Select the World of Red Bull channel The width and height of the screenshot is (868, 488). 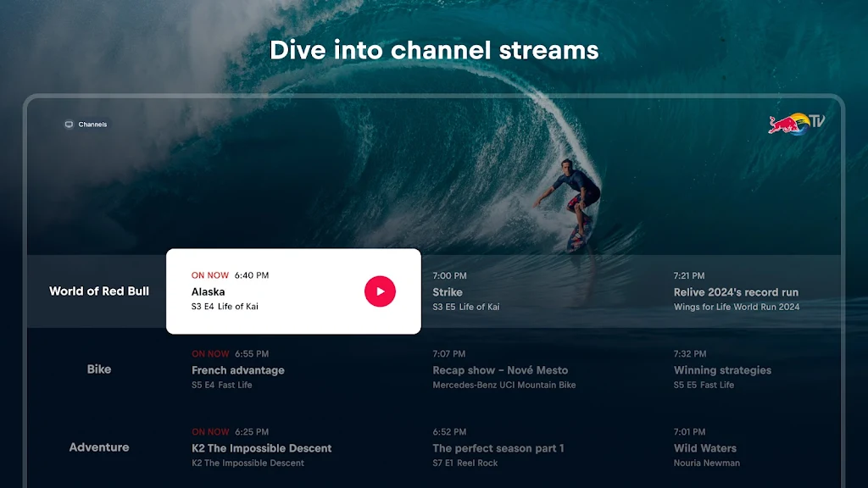[99, 291]
